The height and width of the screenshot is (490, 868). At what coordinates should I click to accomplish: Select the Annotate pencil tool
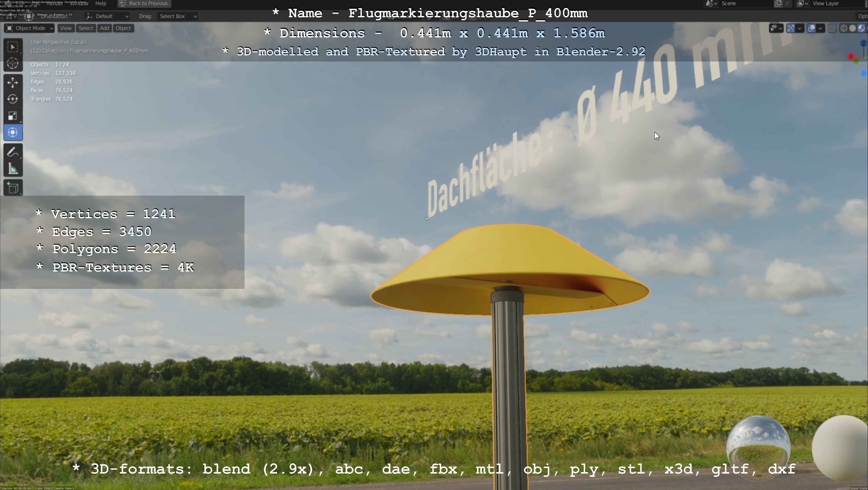(13, 152)
